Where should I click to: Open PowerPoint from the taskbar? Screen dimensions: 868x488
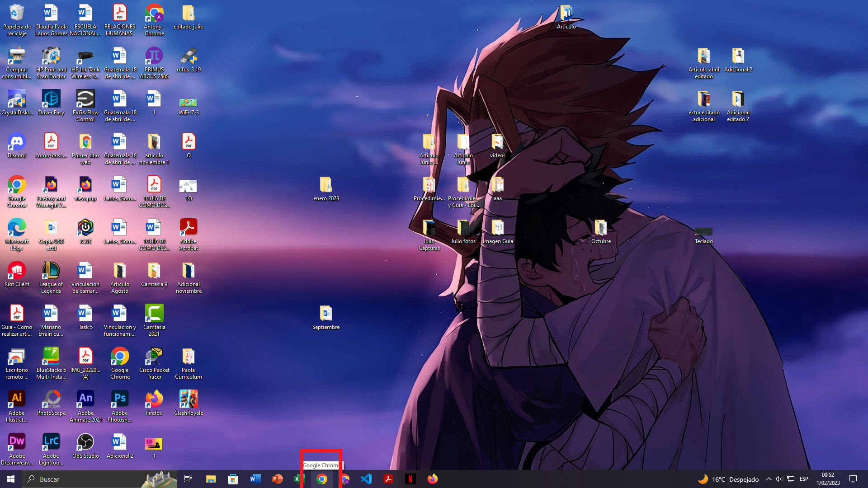click(x=277, y=479)
